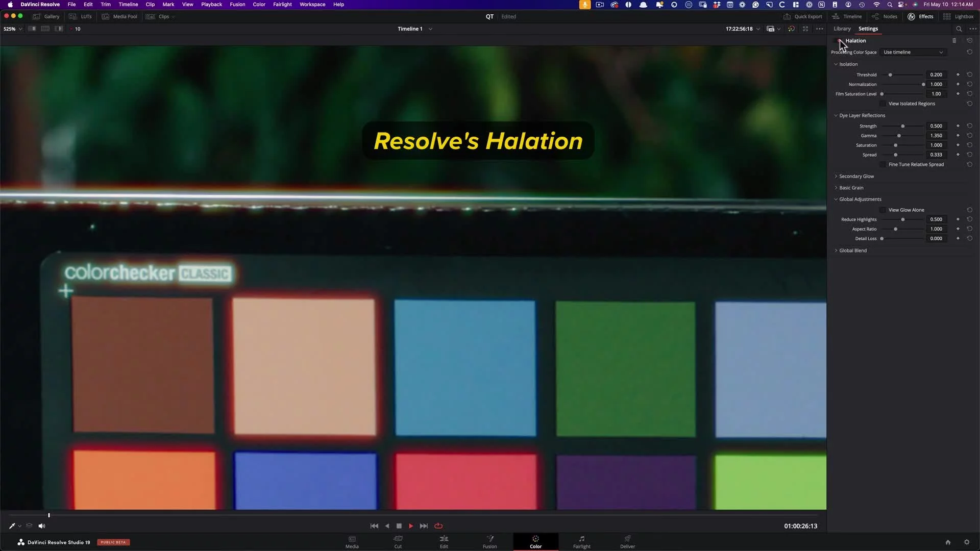Open project settings gear icon

(x=966, y=542)
